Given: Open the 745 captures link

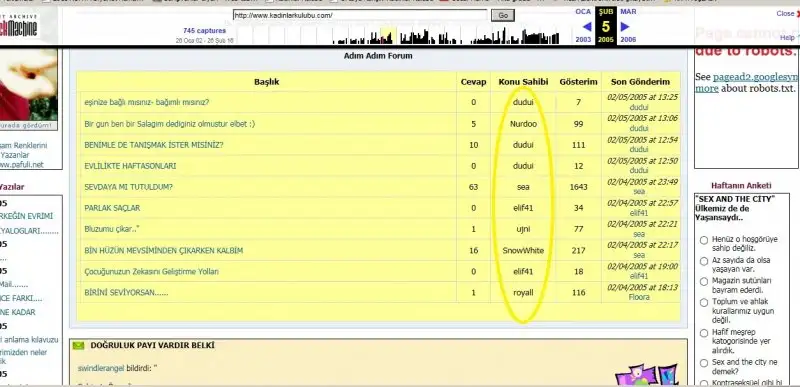Looking at the screenshot, I should point(204,31).
